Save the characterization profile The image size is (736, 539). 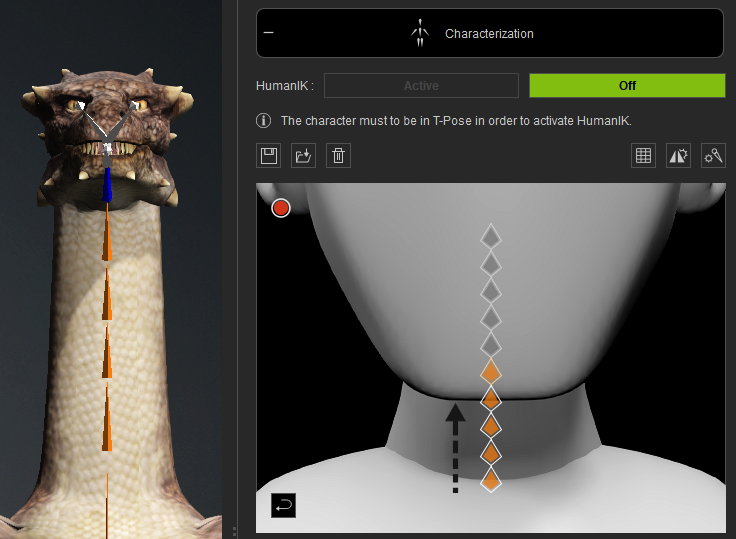tap(268, 155)
